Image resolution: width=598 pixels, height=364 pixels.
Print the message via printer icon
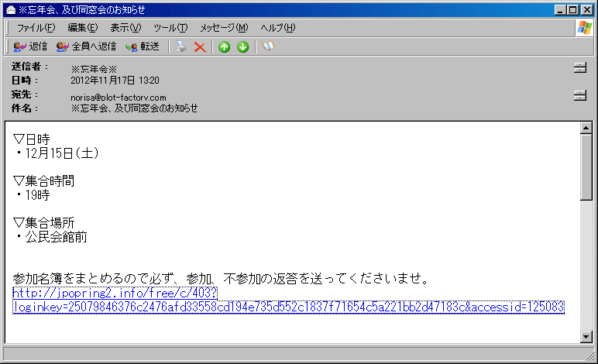click(x=180, y=46)
